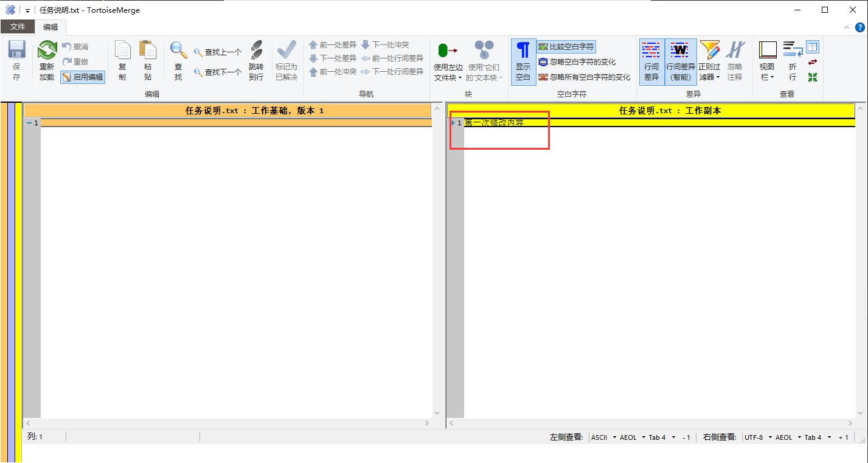Jump to Next difference (下一处差异)

point(333,58)
